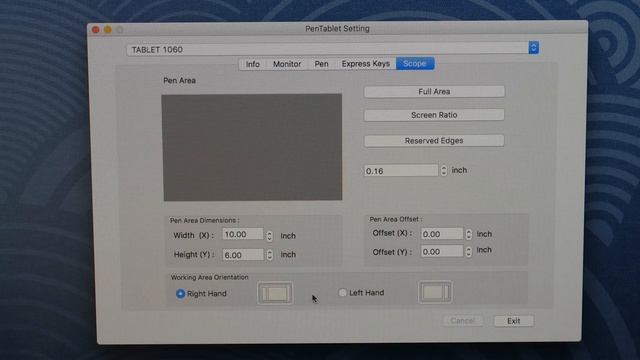Adjust the Height (Y) stepper arrows

(269, 255)
